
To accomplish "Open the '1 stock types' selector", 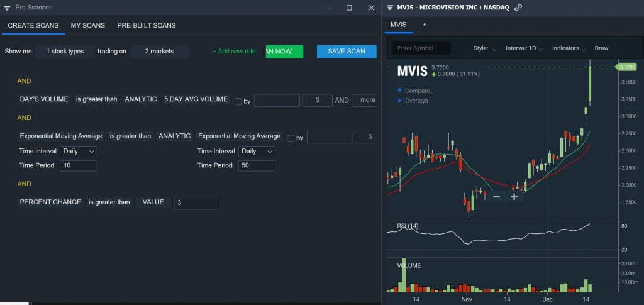I will [65, 52].
